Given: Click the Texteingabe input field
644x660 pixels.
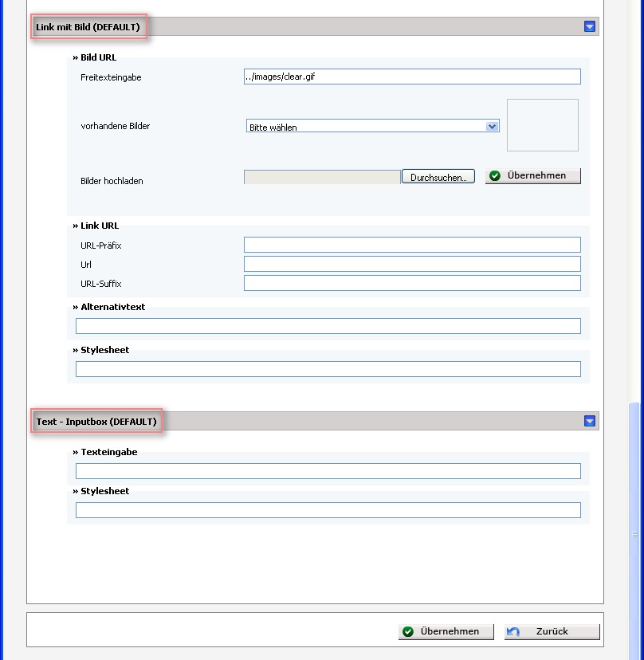Looking at the screenshot, I should coord(328,471).
